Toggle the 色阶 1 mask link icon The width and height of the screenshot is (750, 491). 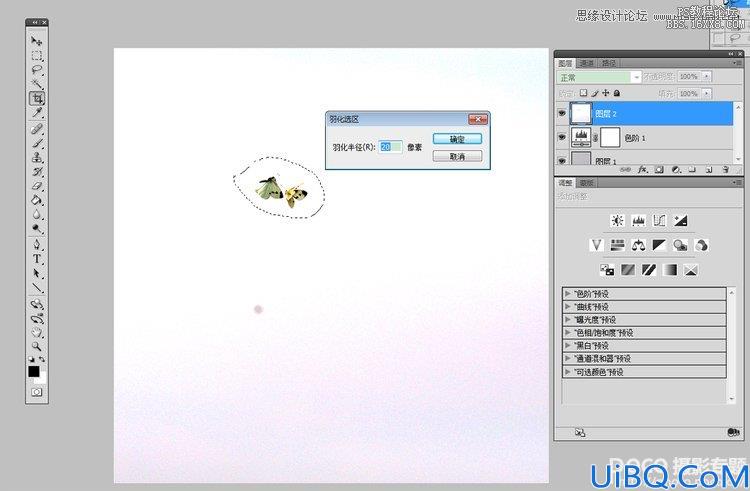(596, 138)
